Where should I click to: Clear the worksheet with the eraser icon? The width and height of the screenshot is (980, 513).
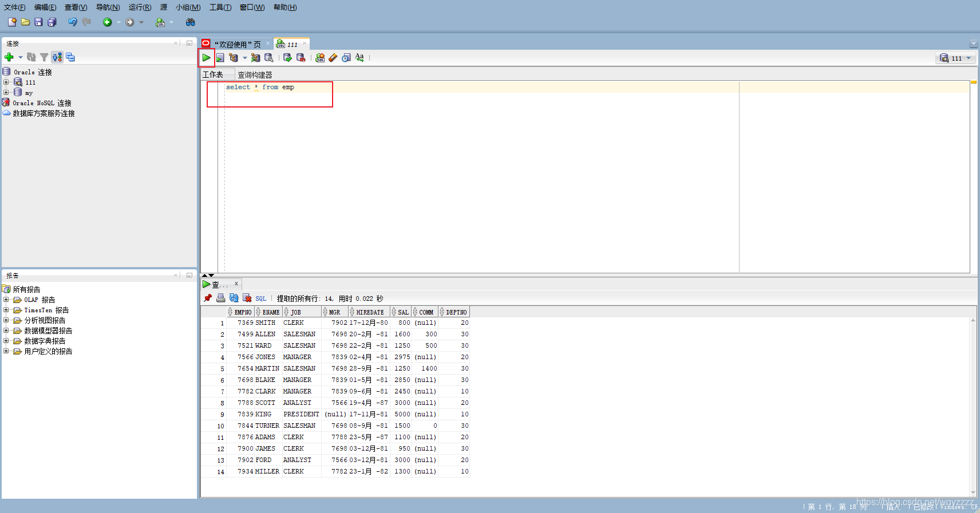333,58
